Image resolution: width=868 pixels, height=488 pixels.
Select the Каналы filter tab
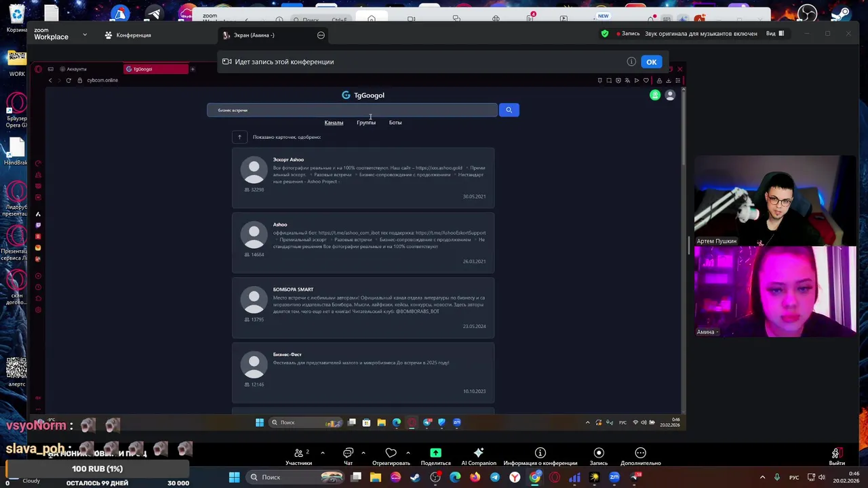(x=334, y=123)
